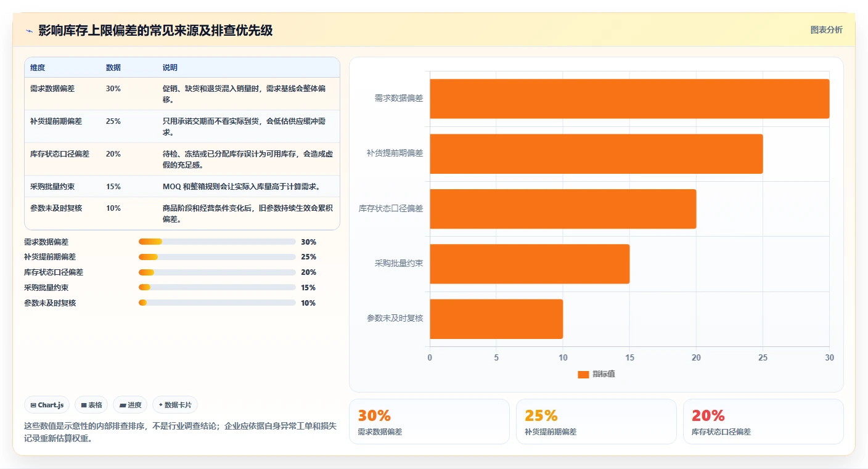
Task: Select the Chart.js tag chip
Action: point(47,405)
